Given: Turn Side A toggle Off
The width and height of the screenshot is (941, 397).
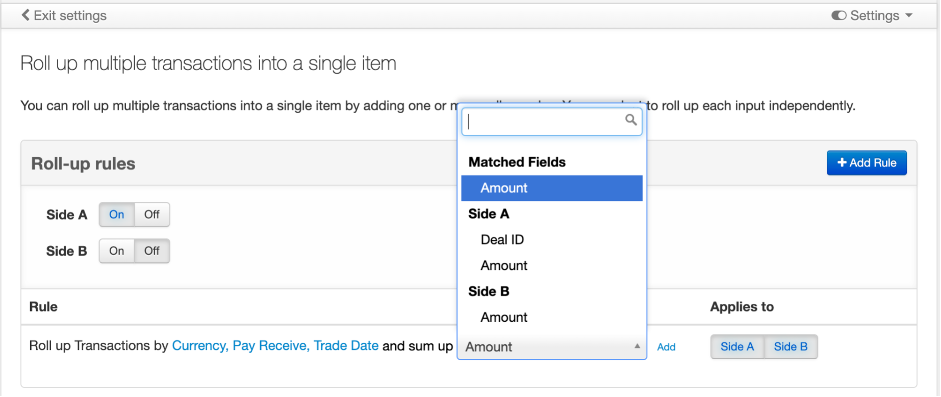Looking at the screenshot, I should [x=152, y=214].
